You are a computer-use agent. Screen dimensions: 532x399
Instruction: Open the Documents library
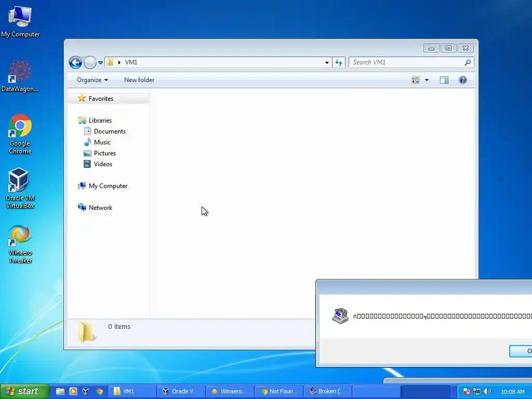coord(110,131)
